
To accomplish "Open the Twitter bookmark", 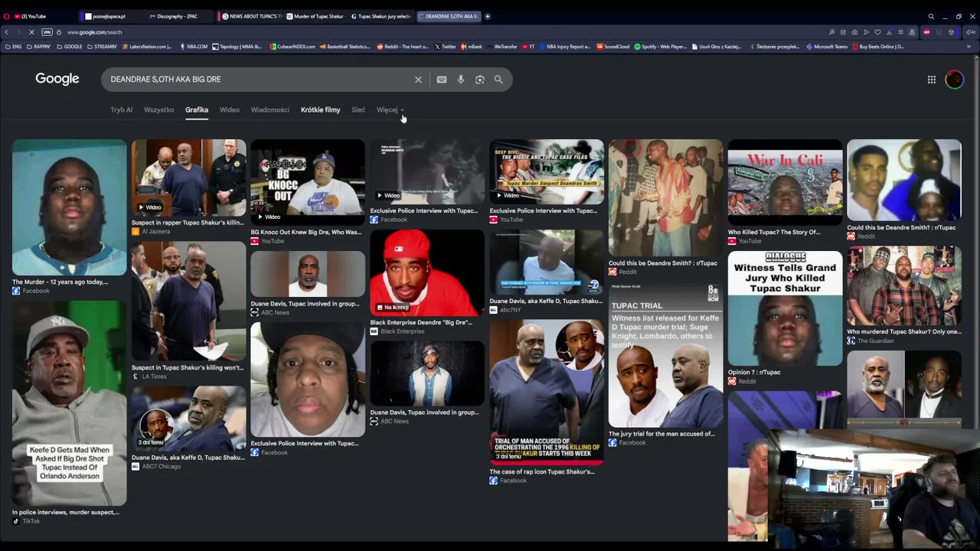I will pos(445,47).
